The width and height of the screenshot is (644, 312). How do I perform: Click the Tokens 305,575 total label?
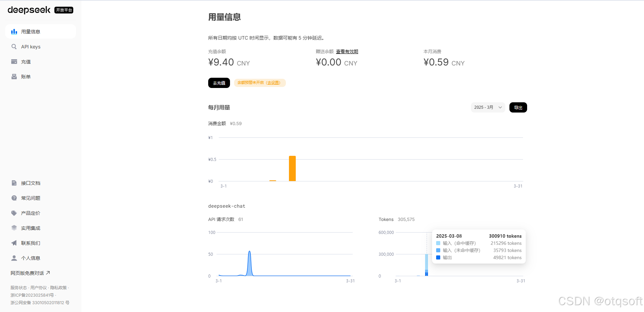point(397,219)
